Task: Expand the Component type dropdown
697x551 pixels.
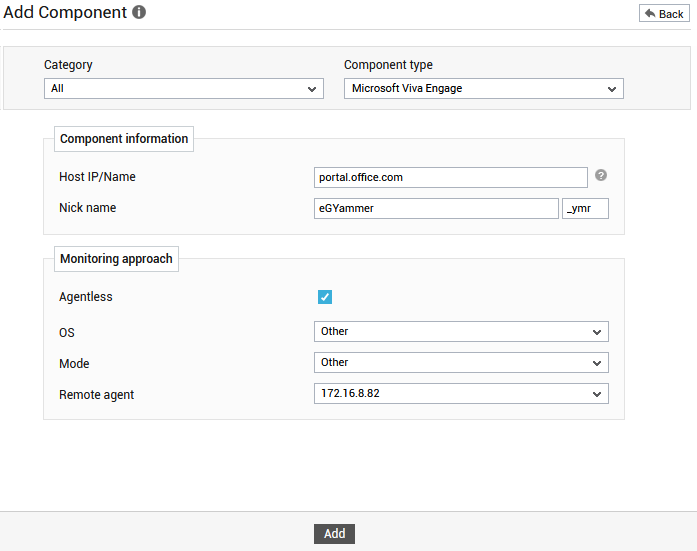Action: [x=484, y=88]
